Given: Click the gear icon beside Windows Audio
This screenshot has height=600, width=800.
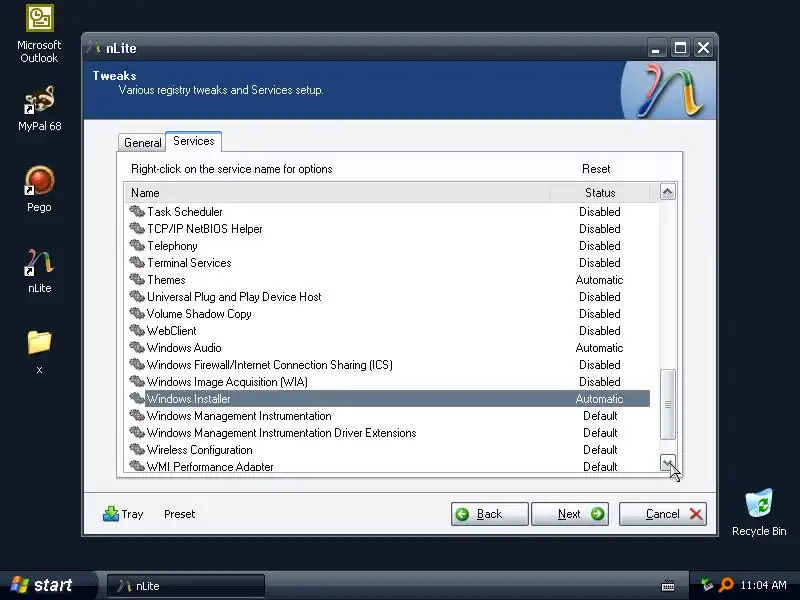Looking at the screenshot, I should [137, 347].
